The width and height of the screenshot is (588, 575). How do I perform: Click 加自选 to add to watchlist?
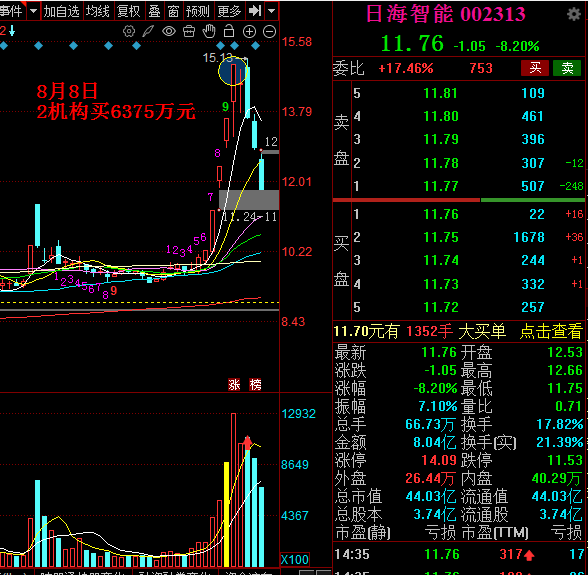pos(62,11)
